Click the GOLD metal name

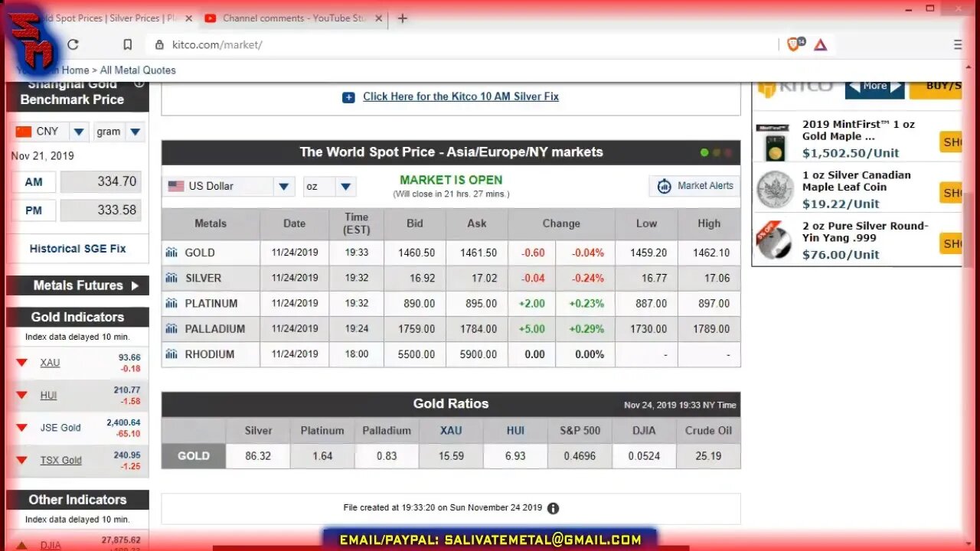[x=200, y=253]
